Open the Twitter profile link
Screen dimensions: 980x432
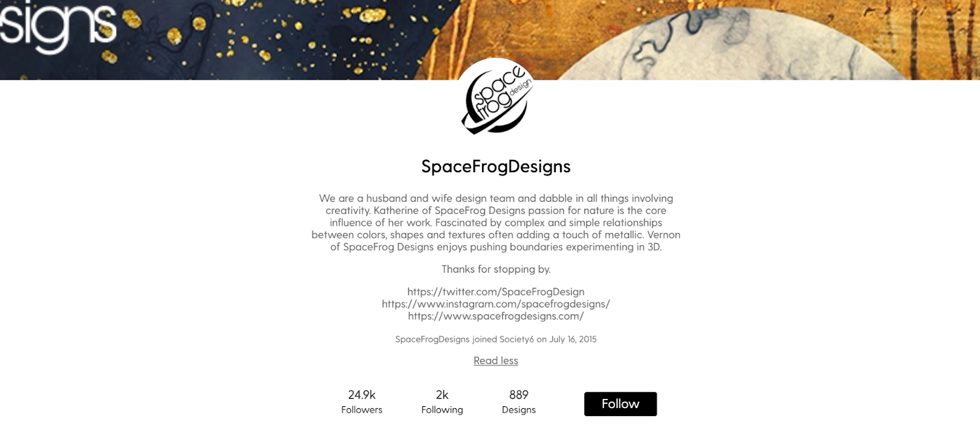(x=496, y=292)
